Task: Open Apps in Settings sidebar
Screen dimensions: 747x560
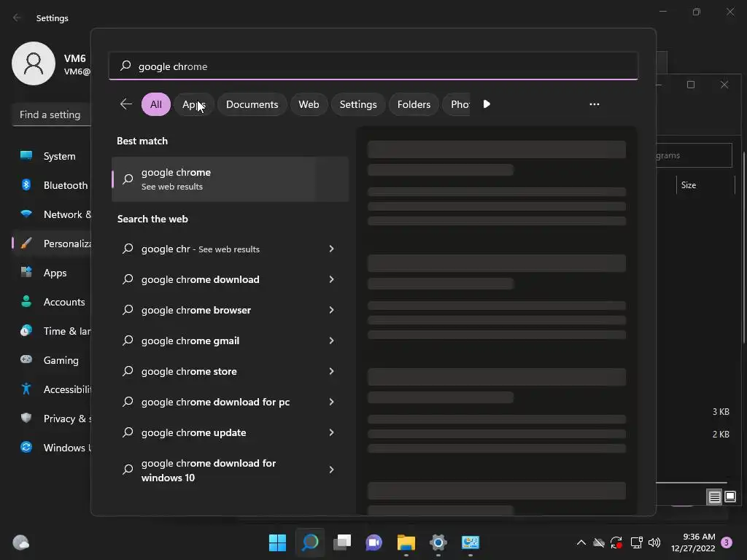Action: (52, 273)
